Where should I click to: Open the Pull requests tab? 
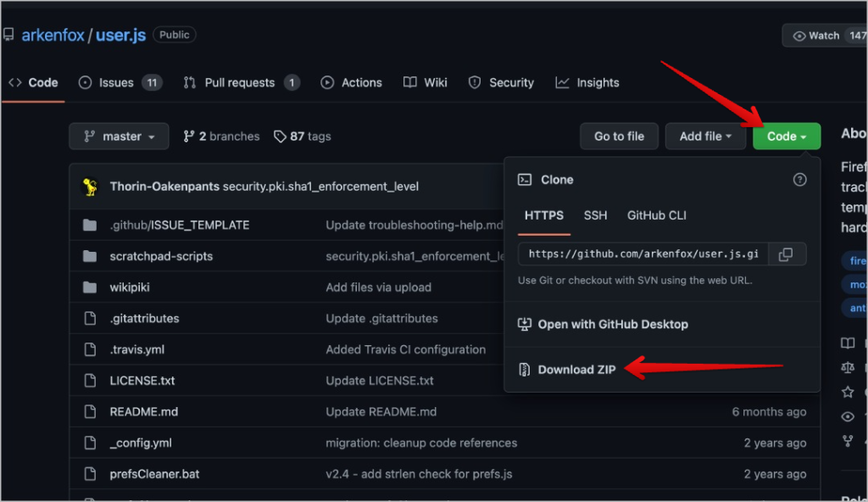[x=241, y=82]
